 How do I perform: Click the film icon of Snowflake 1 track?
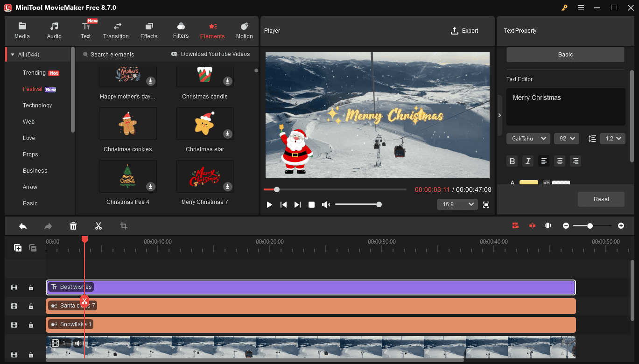[x=14, y=325]
